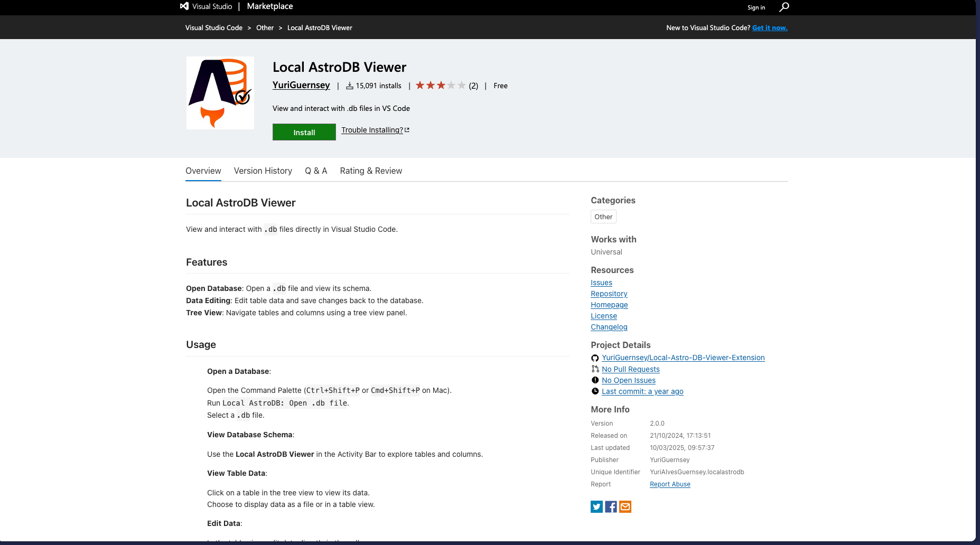
Task: Visit the Homepage link
Action: [609, 305]
